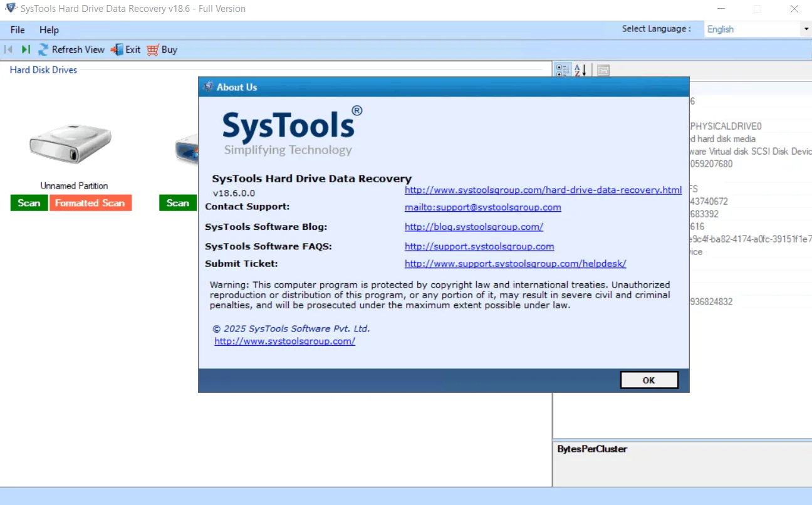
Task: Close the main SysTools window
Action: tap(794, 9)
